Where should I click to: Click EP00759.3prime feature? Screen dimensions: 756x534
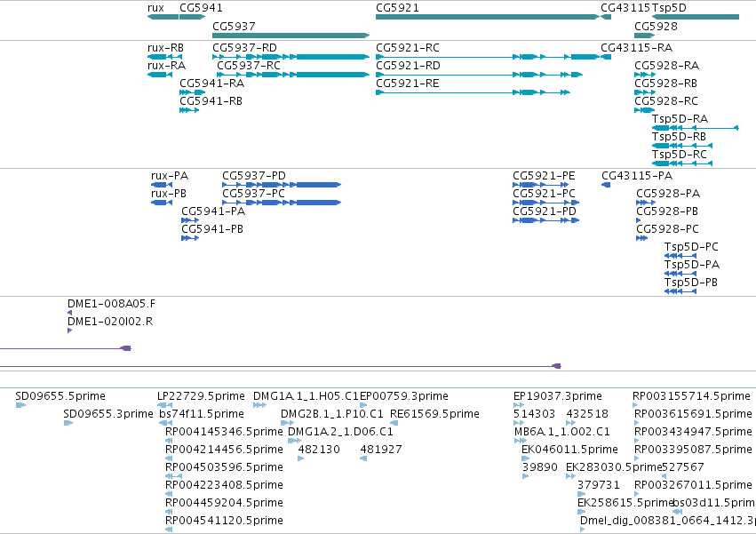click(x=363, y=405)
